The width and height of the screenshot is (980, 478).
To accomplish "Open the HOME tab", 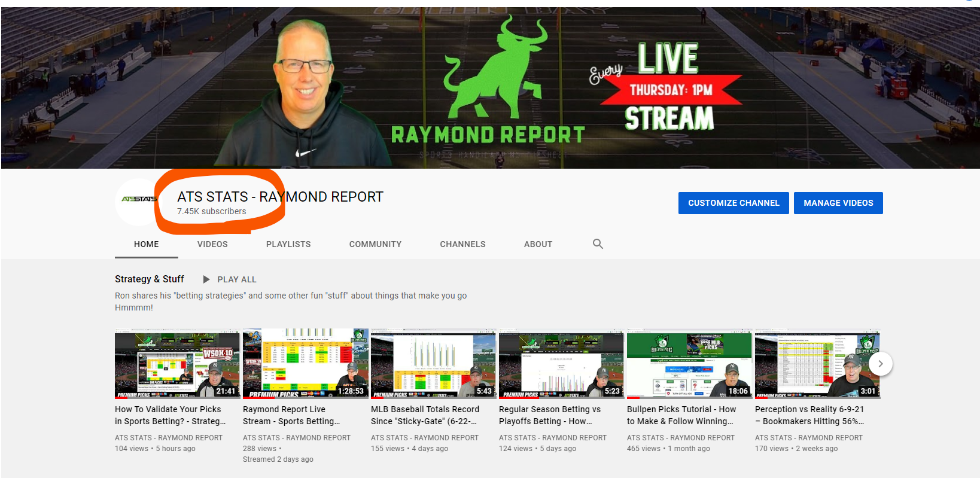I will [x=147, y=244].
